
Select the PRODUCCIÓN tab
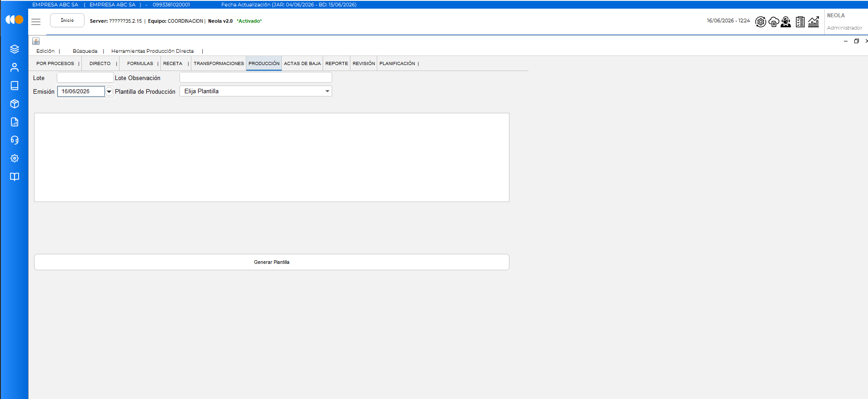pyautogui.click(x=264, y=63)
